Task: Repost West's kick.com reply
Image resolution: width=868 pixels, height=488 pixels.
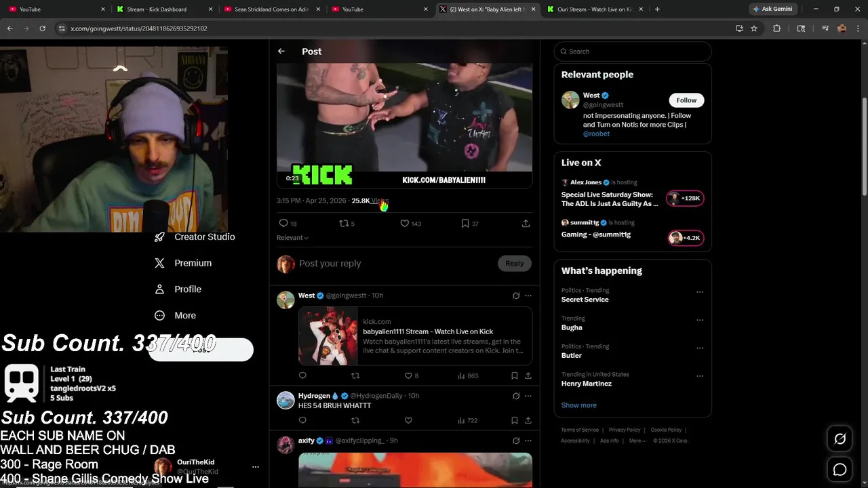Action: tap(355, 375)
